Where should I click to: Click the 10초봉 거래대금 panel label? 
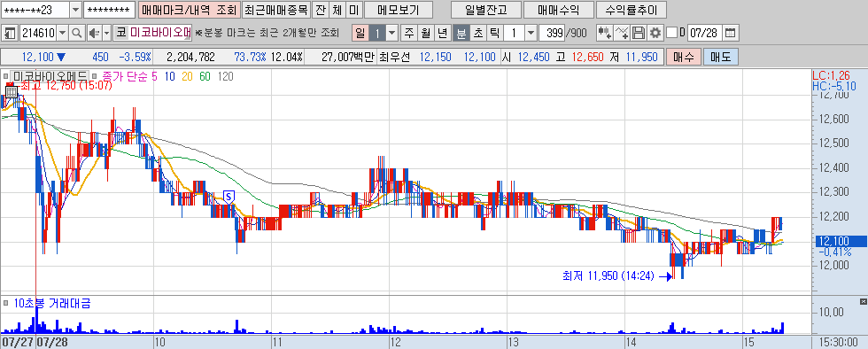tap(52, 303)
